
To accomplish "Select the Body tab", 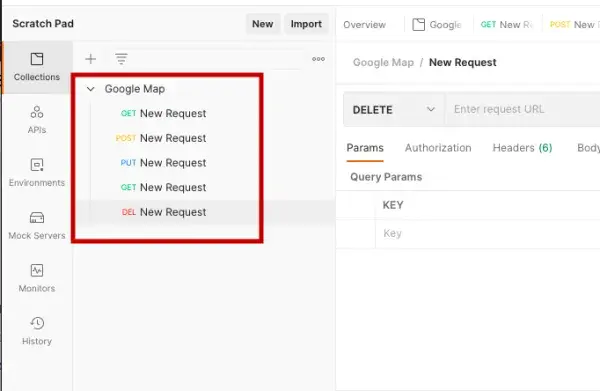I will pos(588,148).
